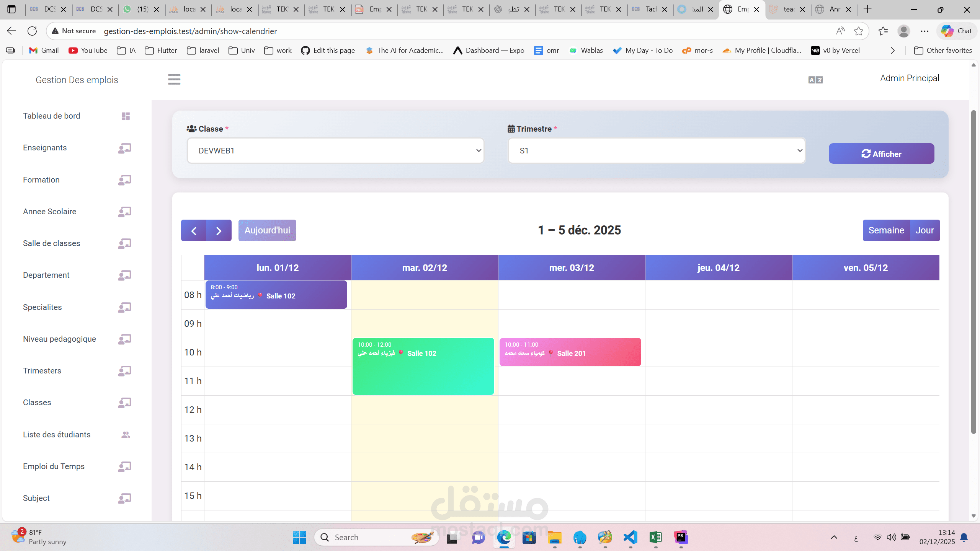Image resolution: width=980 pixels, height=551 pixels.
Task: Open Excel from the taskbar
Action: [x=656, y=538]
